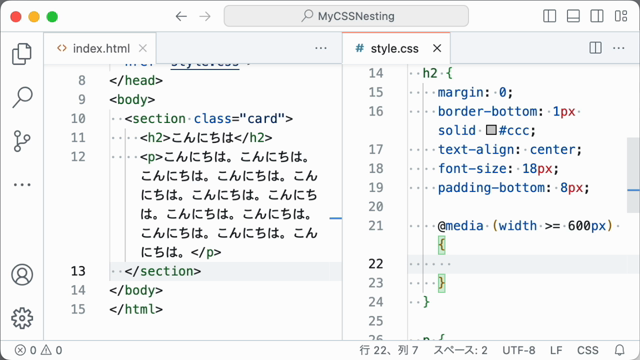Open the Accounts menu icon
The width and height of the screenshot is (640, 360).
click(22, 274)
